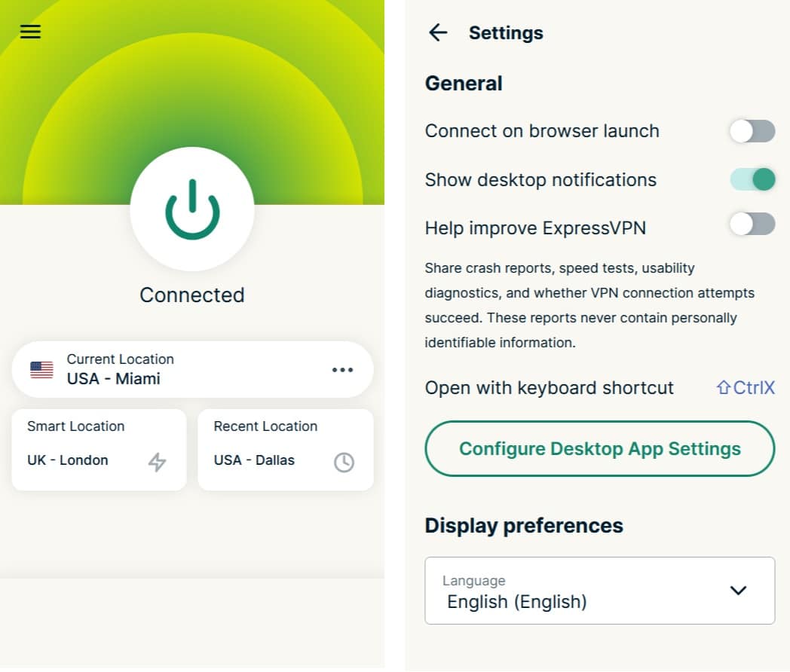The image size is (790, 672).
Task: Turn off Show desktop notifications
Action: click(752, 180)
